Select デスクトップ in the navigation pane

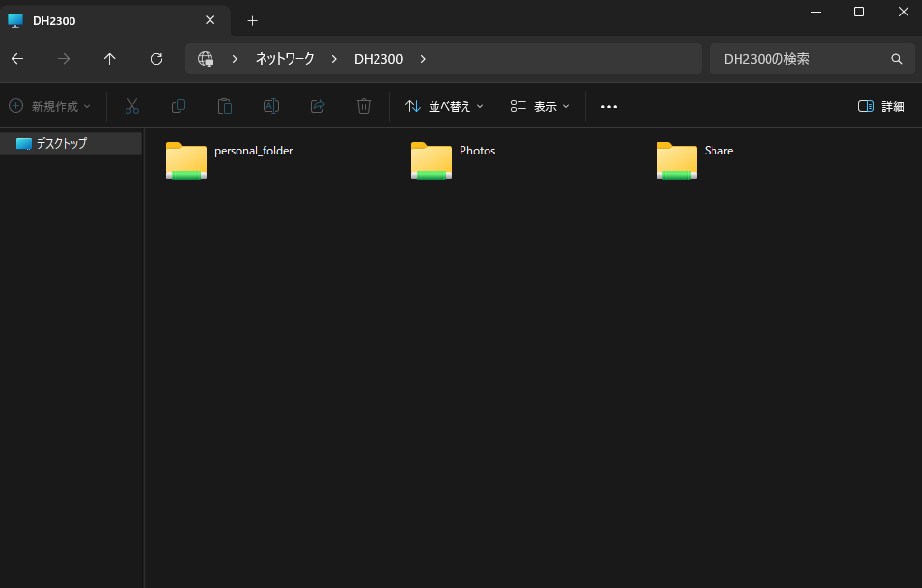coord(62,144)
